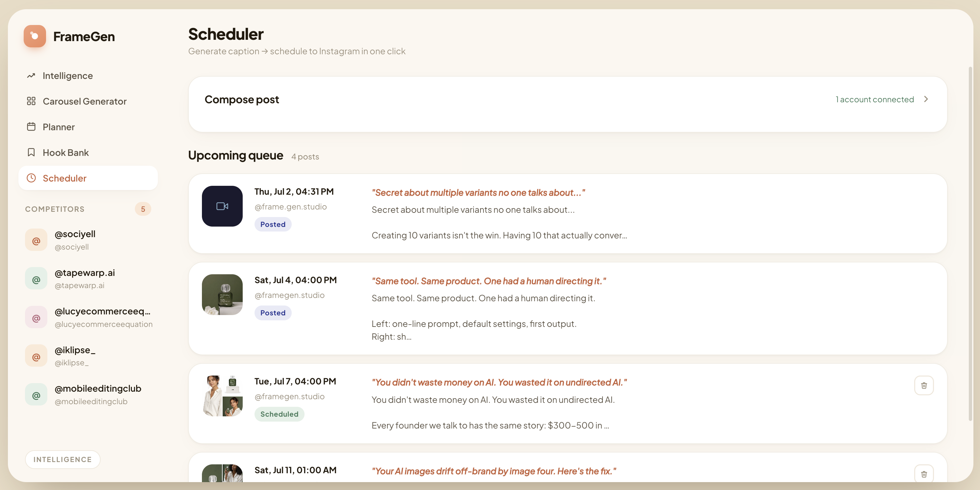Click the date 'Thu, Jul 2, 04:31 PM'
This screenshot has width=980, height=490.
[294, 191]
